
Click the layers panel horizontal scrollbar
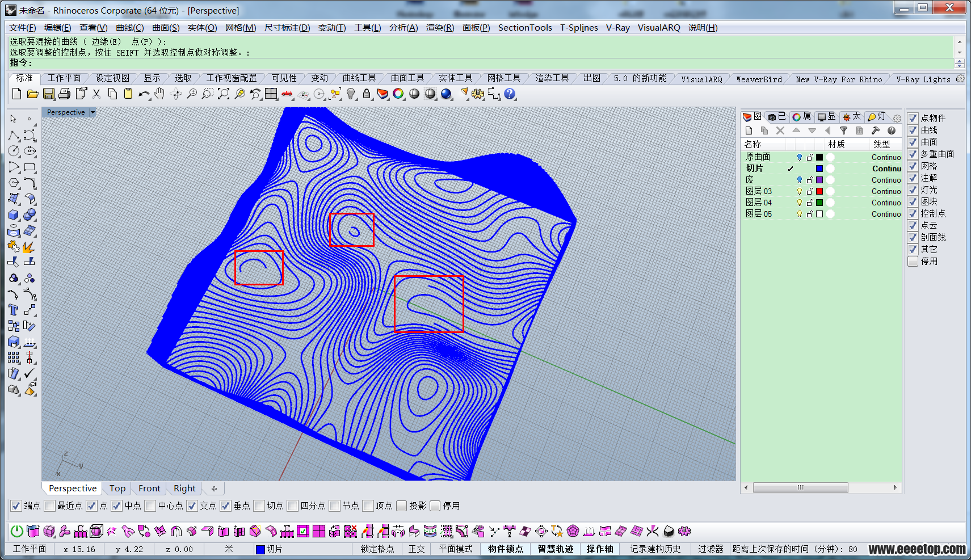[x=800, y=487]
